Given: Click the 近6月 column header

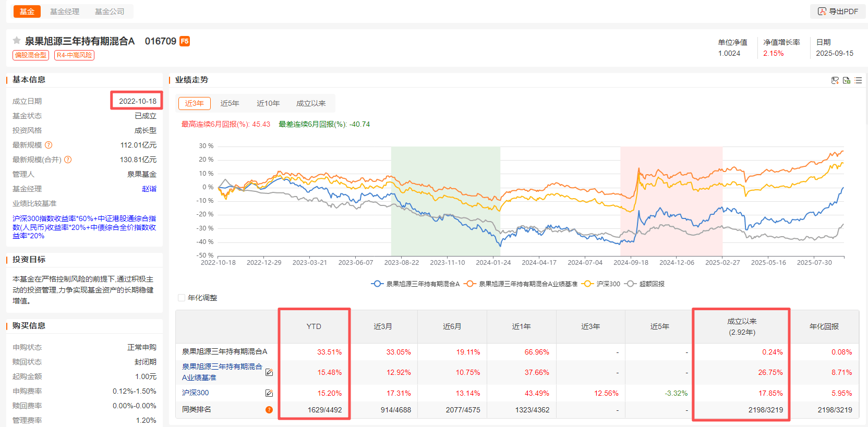Looking at the screenshot, I should click(x=452, y=326).
